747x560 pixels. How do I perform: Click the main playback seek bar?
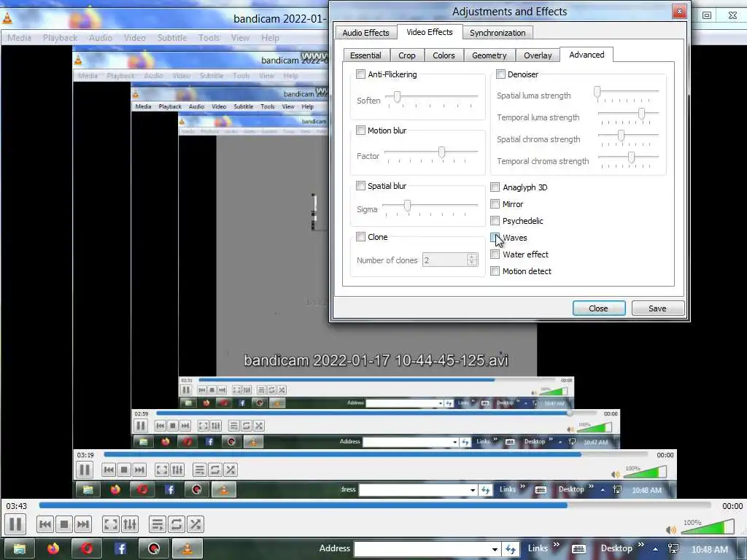tap(374, 505)
